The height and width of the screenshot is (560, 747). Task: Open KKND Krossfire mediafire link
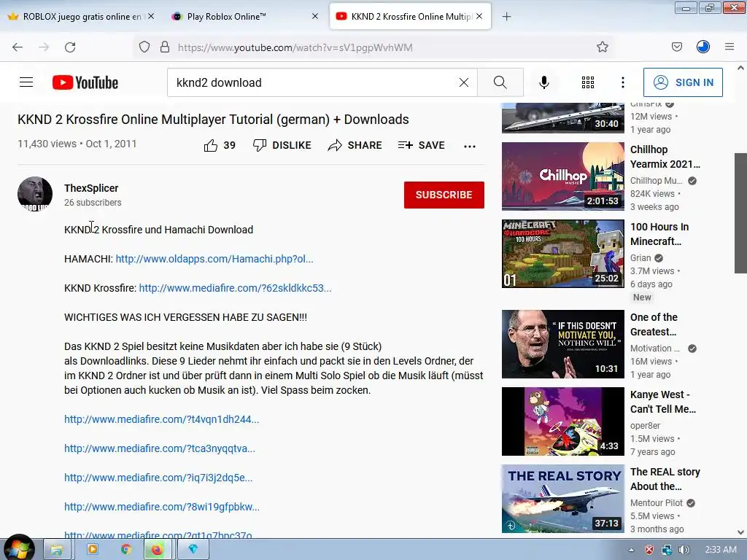point(235,288)
